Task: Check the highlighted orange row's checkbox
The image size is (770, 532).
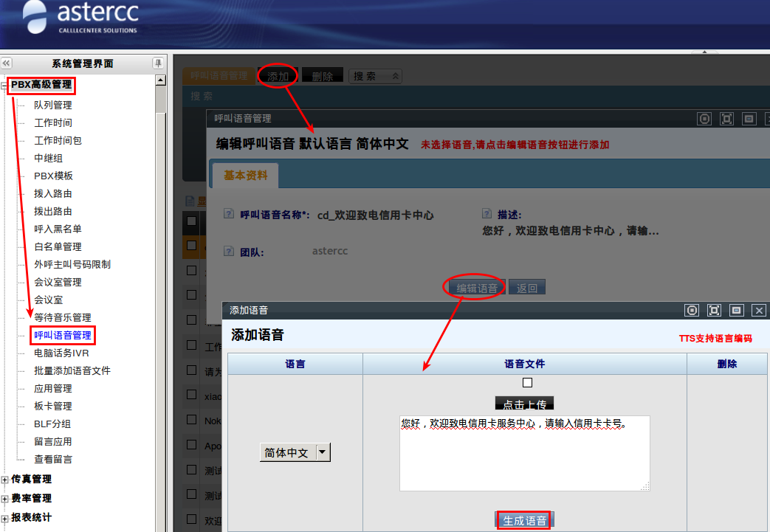Action: (192, 245)
